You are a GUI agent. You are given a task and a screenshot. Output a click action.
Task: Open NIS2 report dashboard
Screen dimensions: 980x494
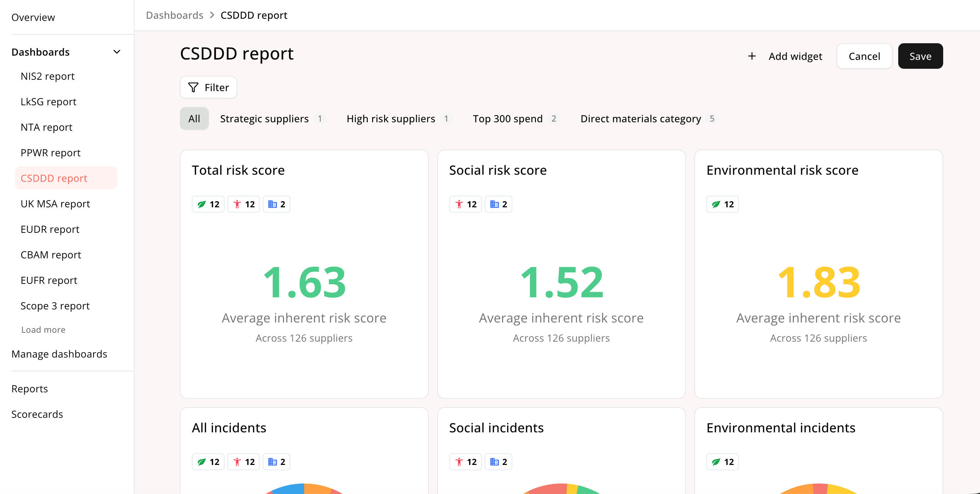coord(47,76)
